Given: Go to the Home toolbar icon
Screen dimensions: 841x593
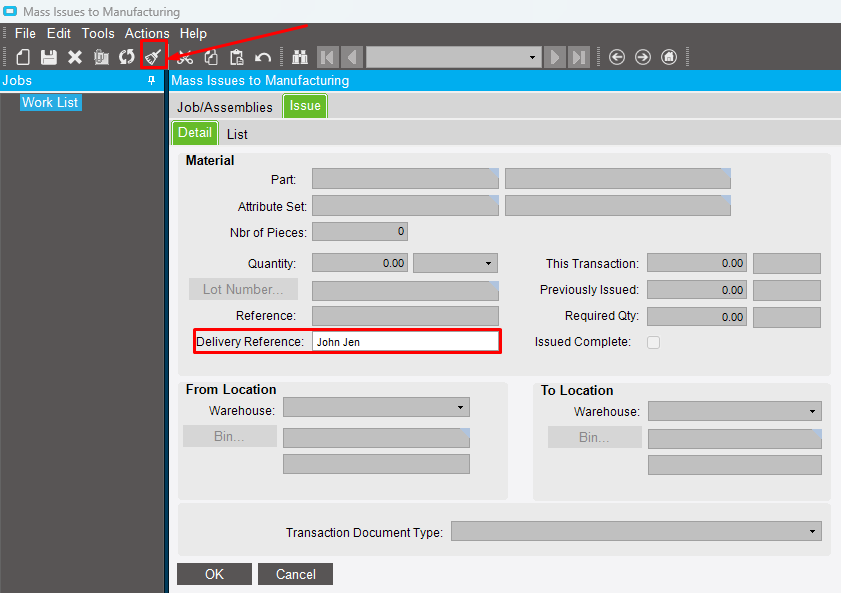Looking at the screenshot, I should [x=669, y=57].
